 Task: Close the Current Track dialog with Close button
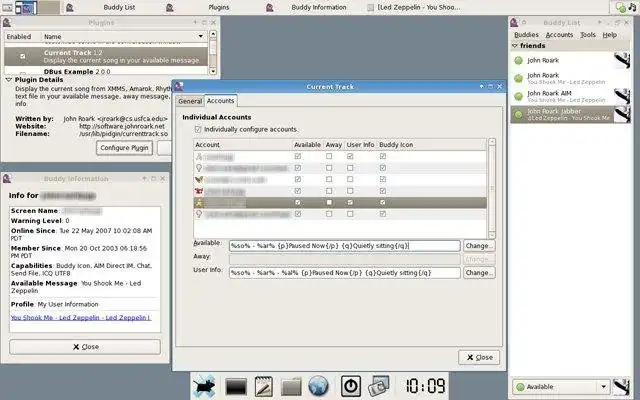[x=479, y=357]
